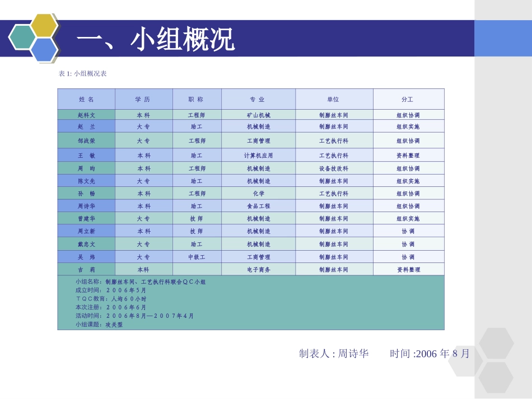Click the 专业 column header
This screenshot has width=532, height=399.
click(x=259, y=99)
